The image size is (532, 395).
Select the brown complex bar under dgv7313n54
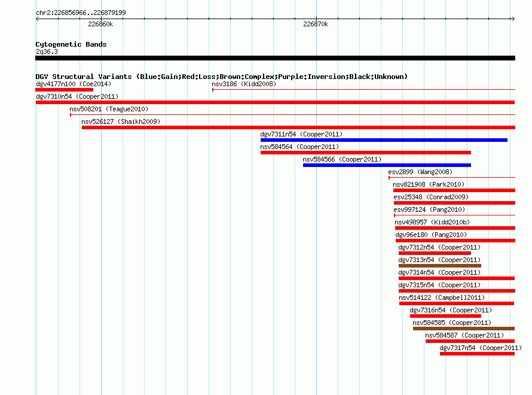point(440,266)
